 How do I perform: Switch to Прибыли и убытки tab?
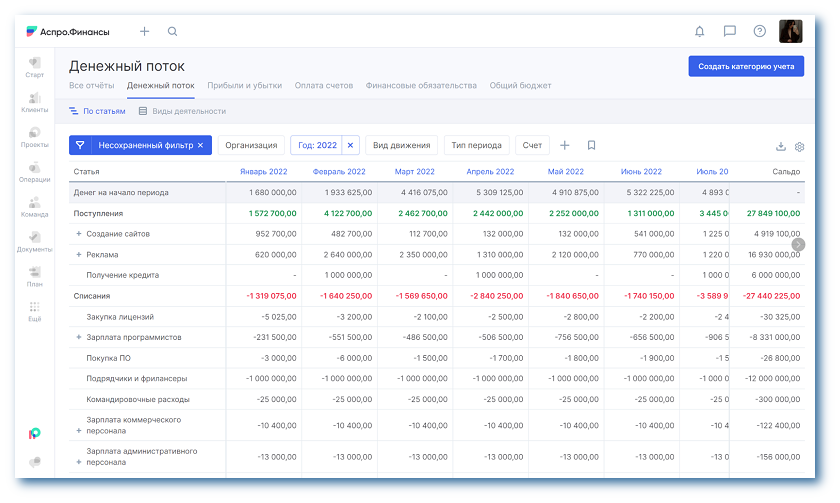(244, 86)
